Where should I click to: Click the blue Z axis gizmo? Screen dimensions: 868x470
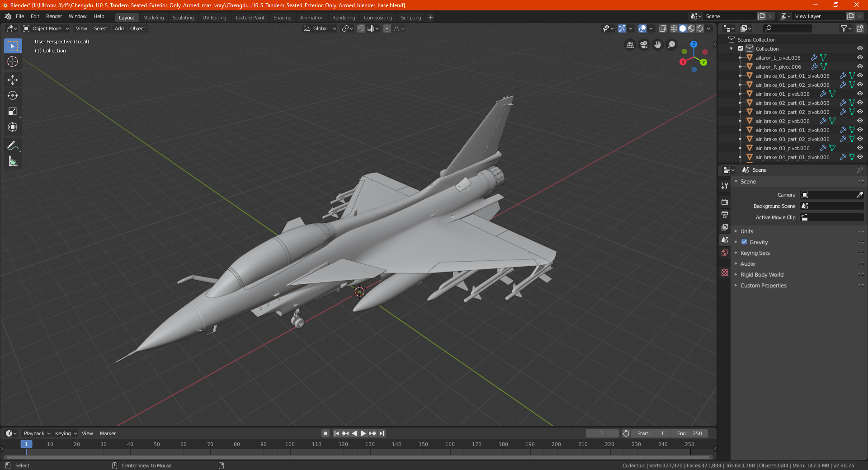(693, 44)
